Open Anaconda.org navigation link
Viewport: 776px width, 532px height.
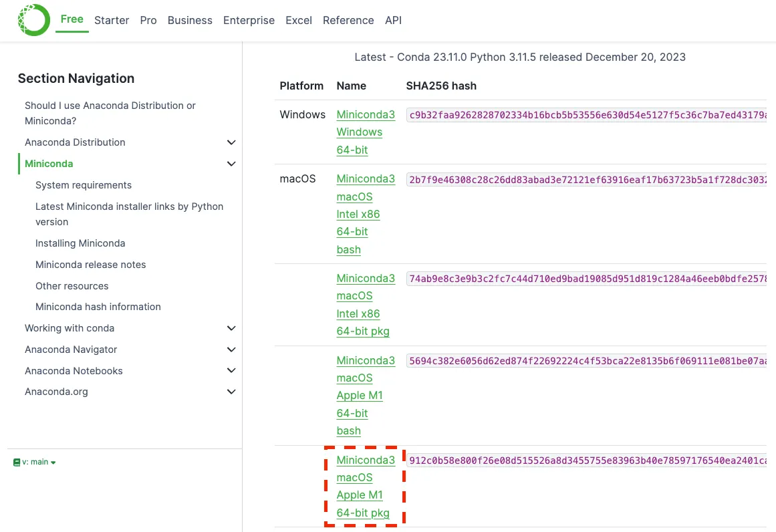tap(56, 392)
